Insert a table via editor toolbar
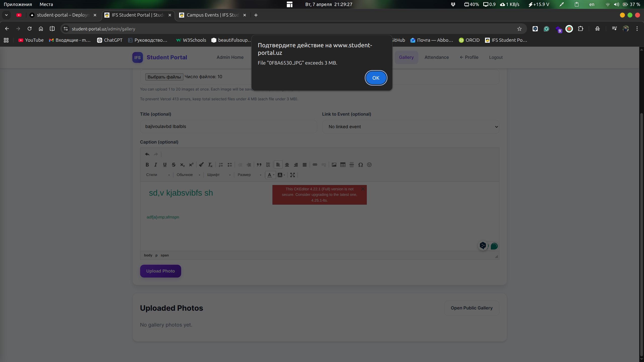Screen dimensions: 644x362 pos(343,165)
